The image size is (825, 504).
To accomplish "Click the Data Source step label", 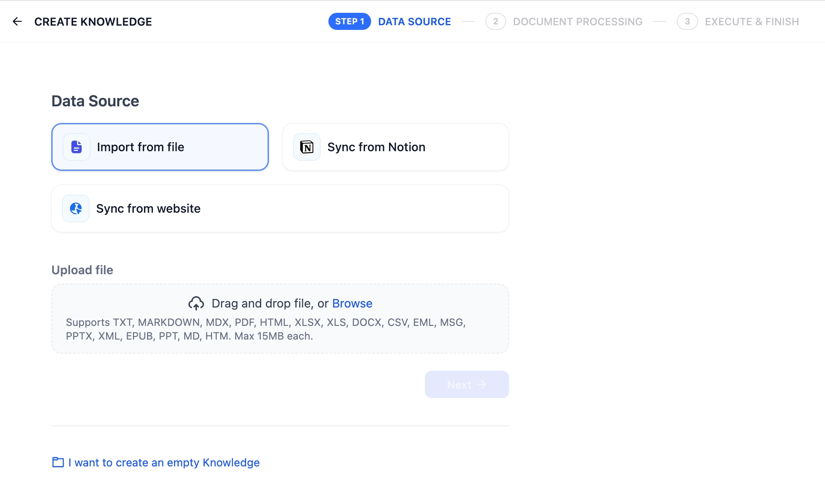I will pos(414,21).
